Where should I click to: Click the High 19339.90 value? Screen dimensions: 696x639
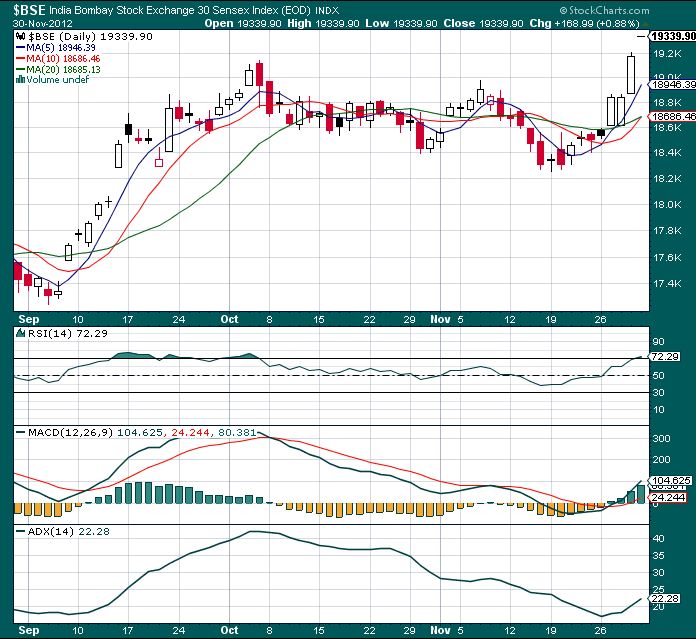[323, 24]
